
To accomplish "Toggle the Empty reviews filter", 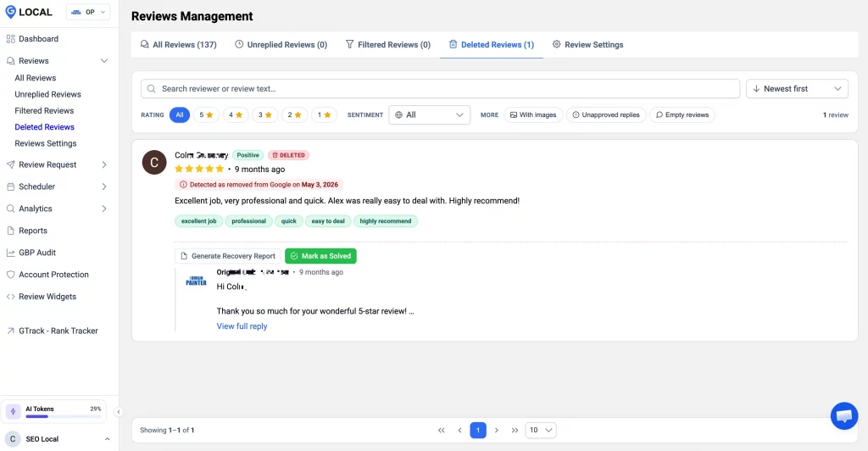I will point(682,115).
